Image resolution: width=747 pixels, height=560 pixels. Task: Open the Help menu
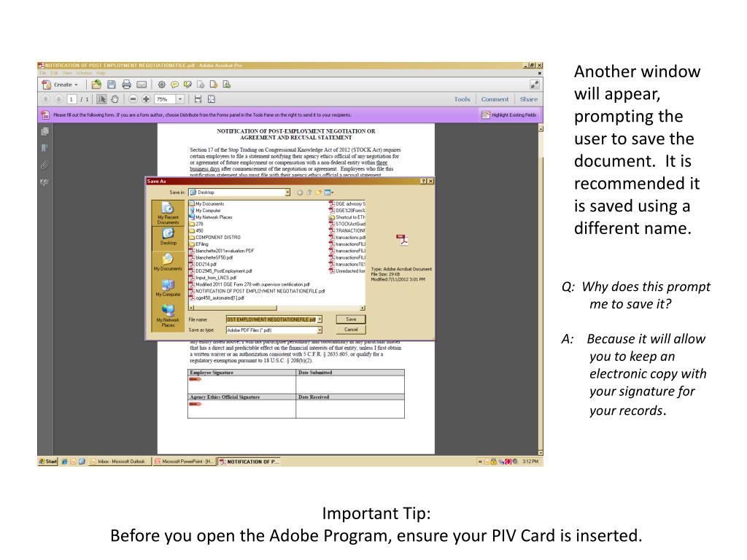101,74
